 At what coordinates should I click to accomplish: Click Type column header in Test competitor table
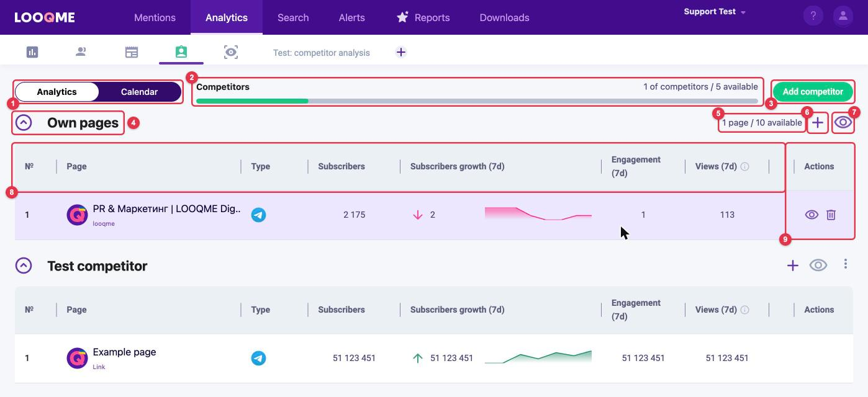click(x=260, y=310)
